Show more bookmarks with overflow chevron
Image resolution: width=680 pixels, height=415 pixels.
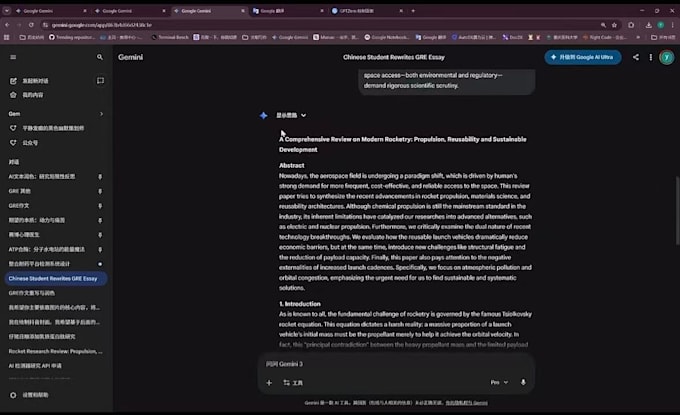[638, 37]
